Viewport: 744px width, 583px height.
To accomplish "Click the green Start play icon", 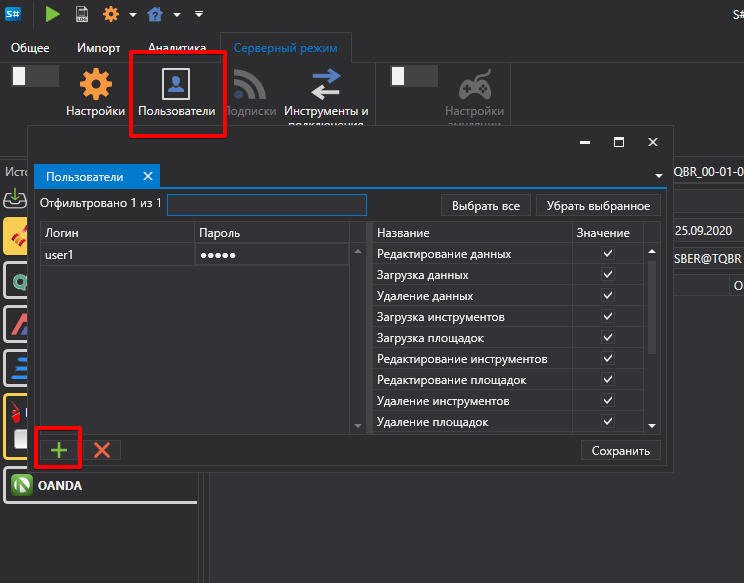I will click(52, 14).
